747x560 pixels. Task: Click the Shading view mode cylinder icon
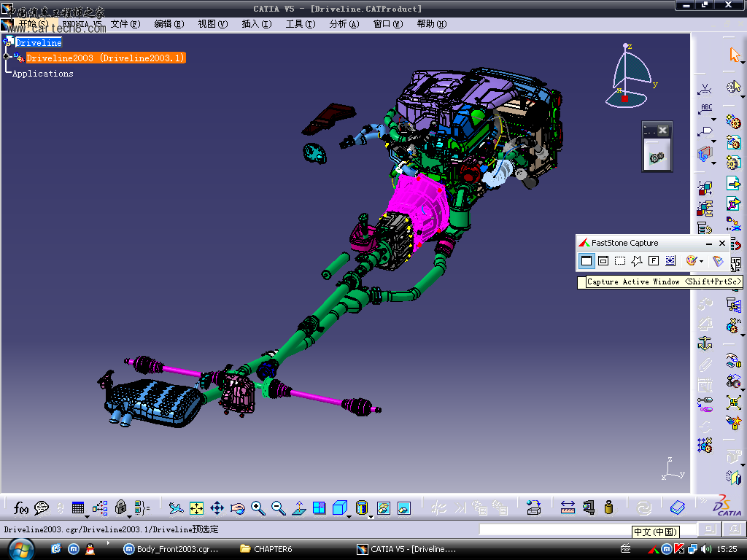point(362,507)
